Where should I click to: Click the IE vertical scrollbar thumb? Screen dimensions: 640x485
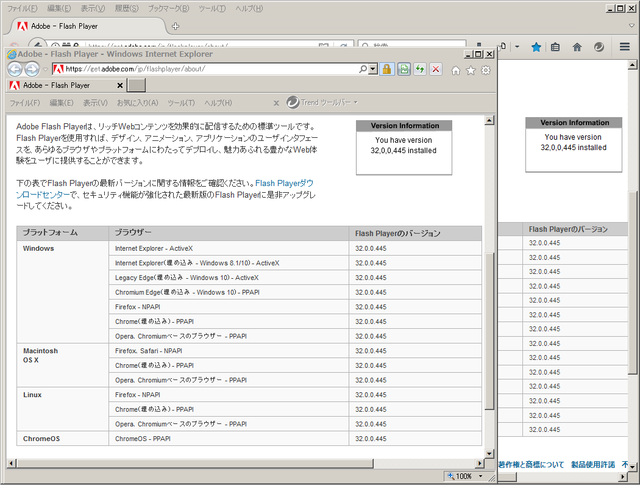click(x=489, y=331)
